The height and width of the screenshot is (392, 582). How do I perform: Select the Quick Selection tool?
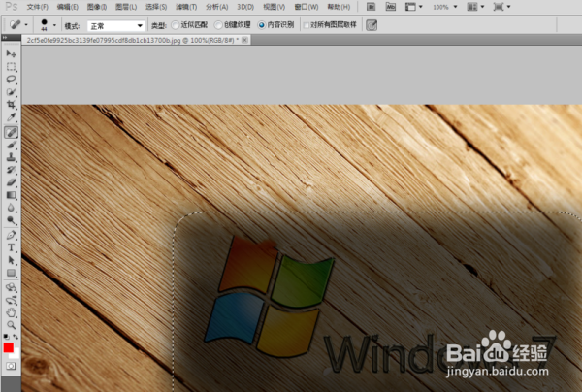[x=11, y=92]
